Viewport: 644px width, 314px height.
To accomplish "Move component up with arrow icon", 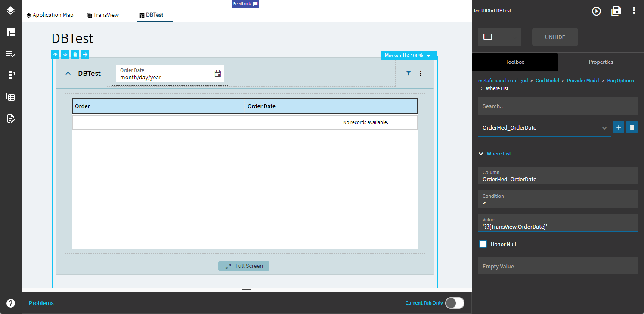I will tap(56, 54).
